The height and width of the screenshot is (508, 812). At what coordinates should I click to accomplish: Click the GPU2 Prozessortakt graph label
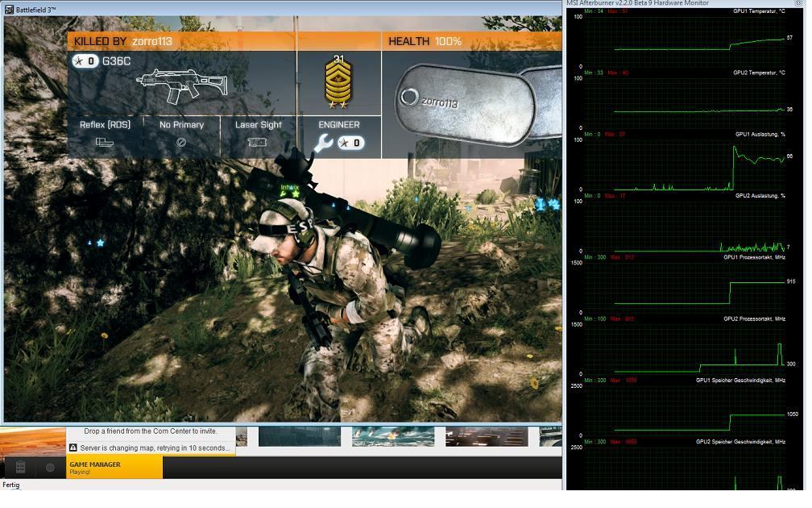pyautogui.click(x=754, y=319)
